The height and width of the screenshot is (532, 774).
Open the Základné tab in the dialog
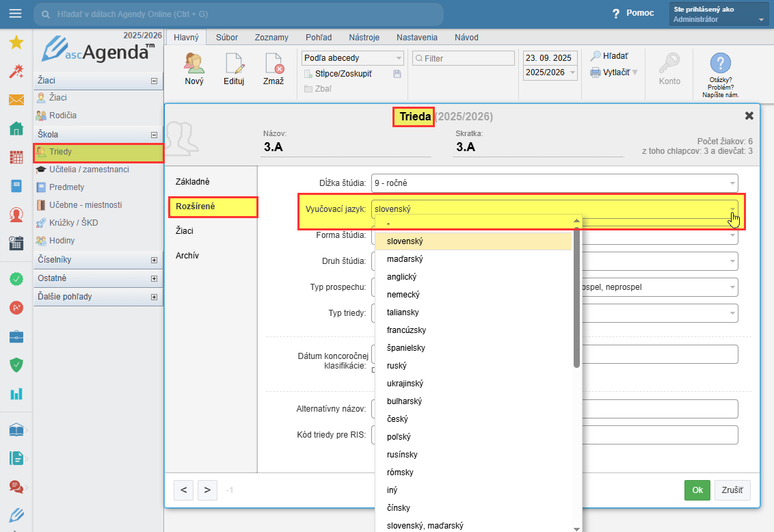coord(192,182)
